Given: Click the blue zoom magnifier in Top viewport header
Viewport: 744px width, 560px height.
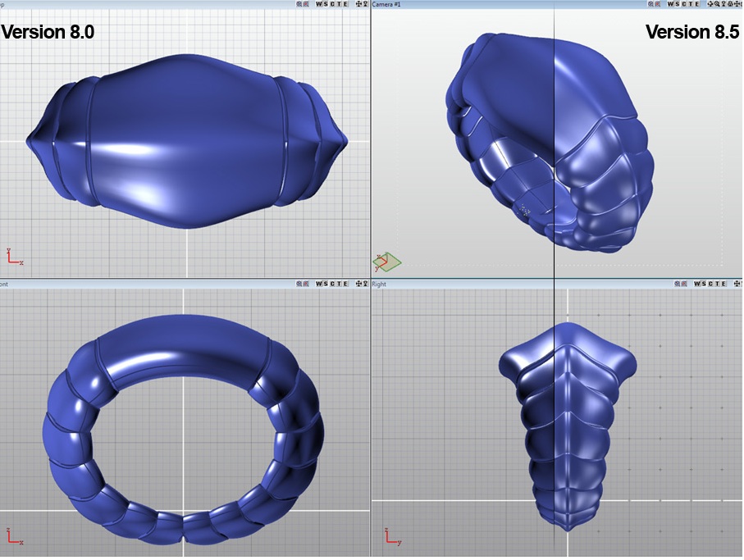Looking at the screenshot, I should 299,4.
